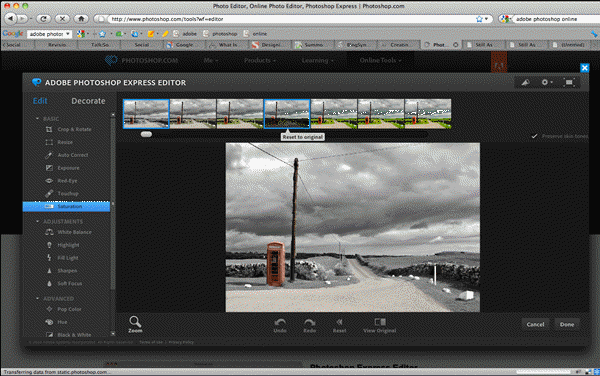Go back with the browser back arrow

(x=10, y=18)
